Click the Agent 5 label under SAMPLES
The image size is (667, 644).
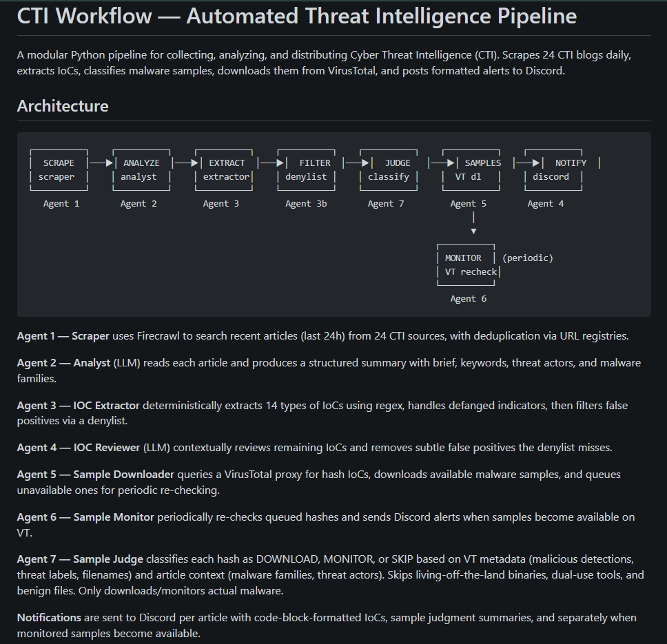(x=469, y=204)
